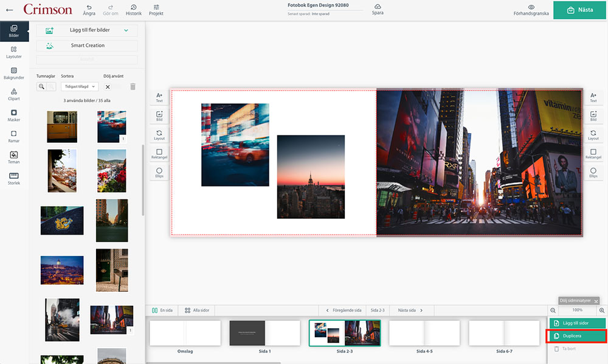Open the Tidigast tillagd sort dropdown
608x364 pixels.
[80, 87]
